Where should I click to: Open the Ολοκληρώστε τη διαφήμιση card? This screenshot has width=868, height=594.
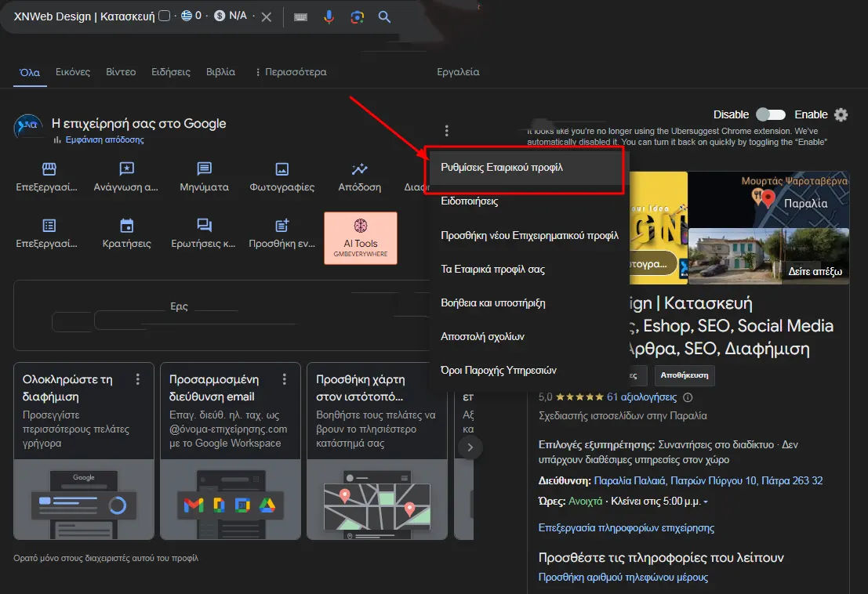(x=84, y=451)
